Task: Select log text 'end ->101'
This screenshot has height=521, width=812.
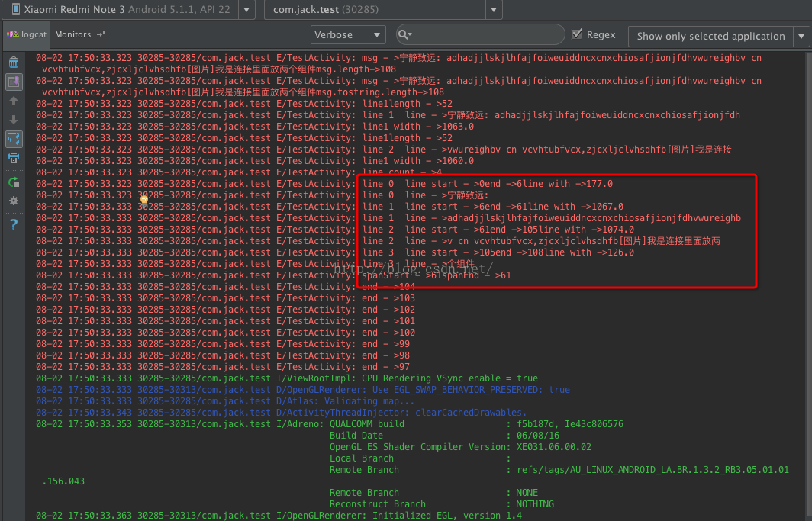Action: point(388,321)
